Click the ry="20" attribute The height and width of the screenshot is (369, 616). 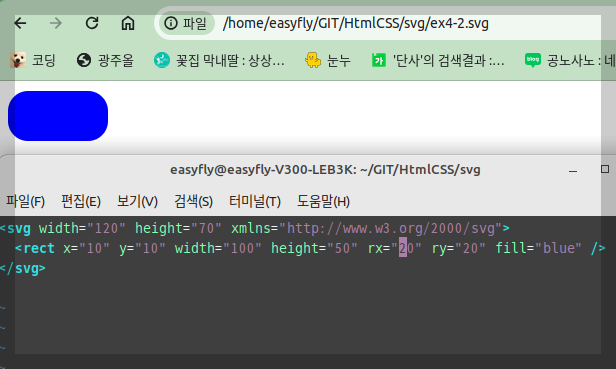click(458, 248)
